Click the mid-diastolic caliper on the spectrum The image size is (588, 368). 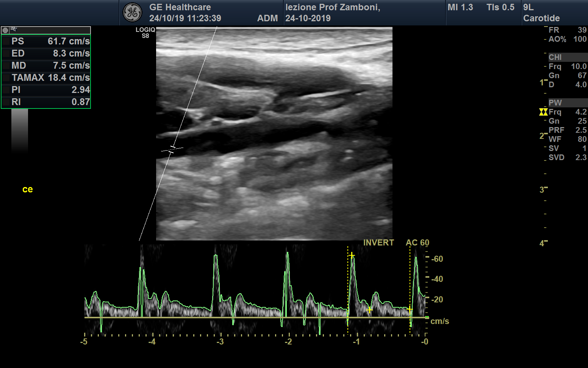(369, 310)
